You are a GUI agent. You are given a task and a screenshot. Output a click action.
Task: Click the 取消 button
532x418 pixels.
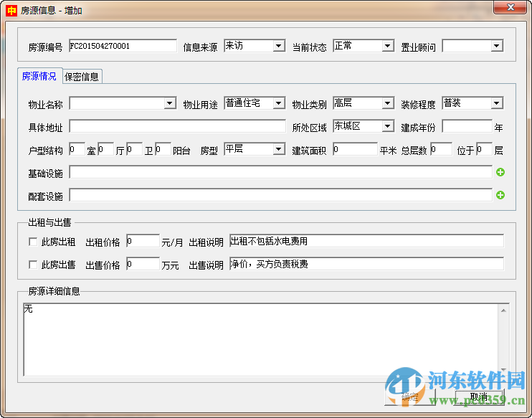pyautogui.click(x=479, y=396)
